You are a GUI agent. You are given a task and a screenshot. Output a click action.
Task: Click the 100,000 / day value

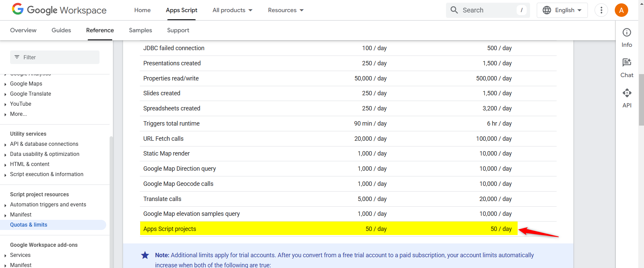coord(494,139)
